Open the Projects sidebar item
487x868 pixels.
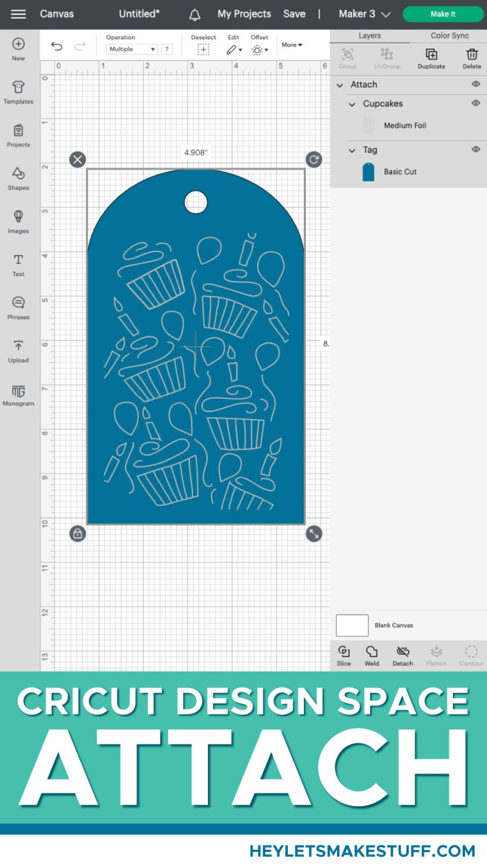[19, 136]
